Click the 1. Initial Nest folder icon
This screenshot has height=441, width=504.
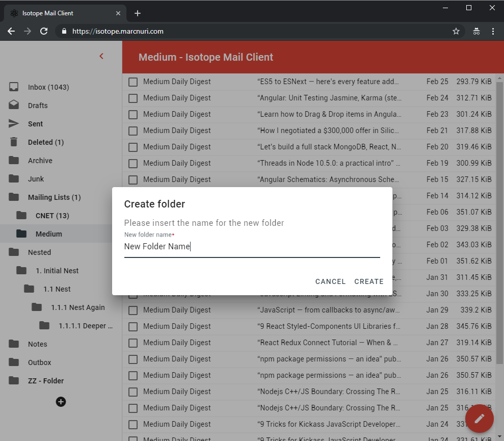[x=21, y=270]
